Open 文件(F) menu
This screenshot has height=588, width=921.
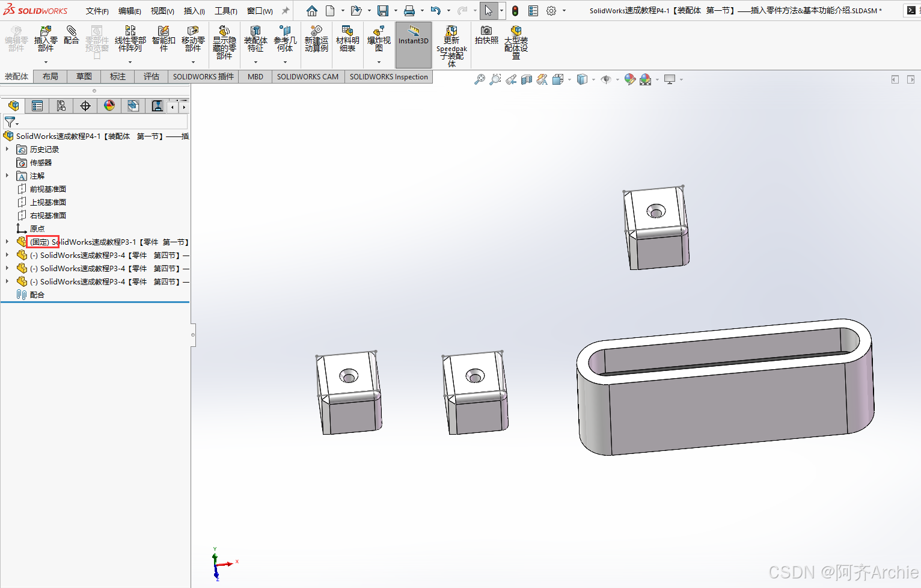(97, 11)
